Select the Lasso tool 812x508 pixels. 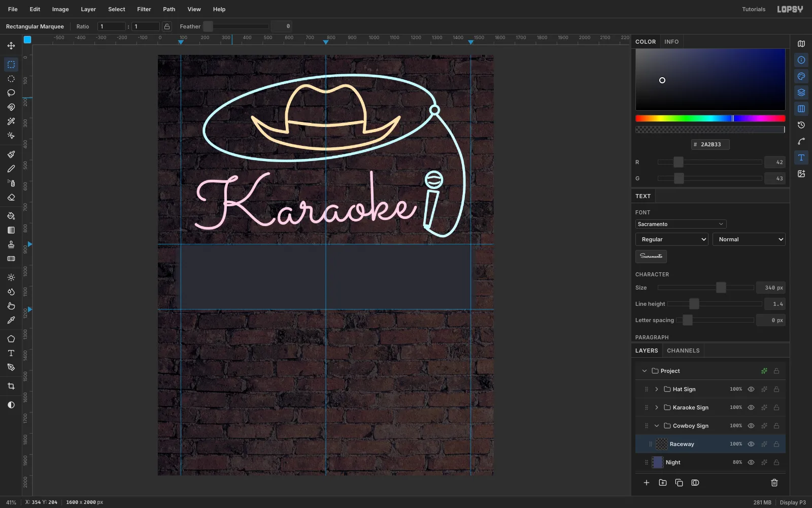11,93
